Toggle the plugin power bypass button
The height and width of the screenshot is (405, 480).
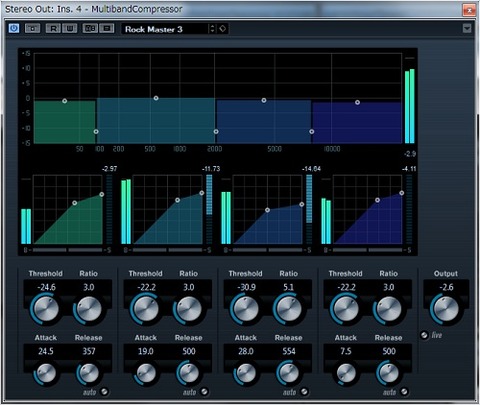coord(14,28)
